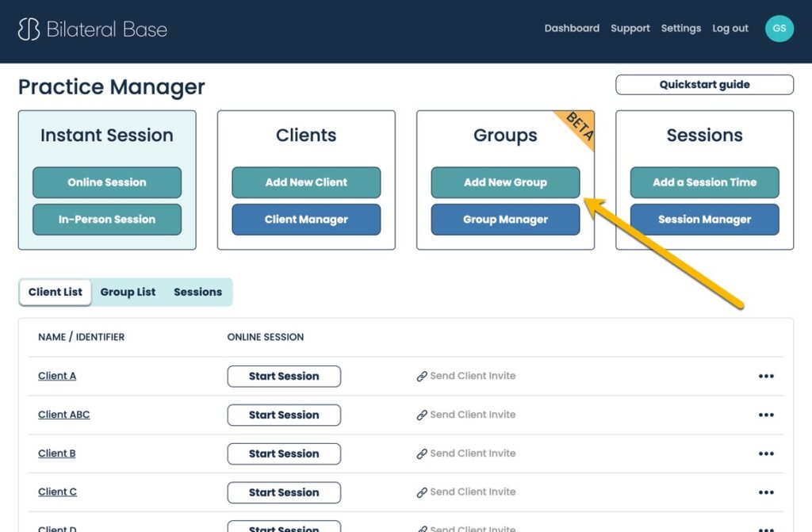Switch to the Sessions tab
Screen dimensions: 812x532
point(197,292)
